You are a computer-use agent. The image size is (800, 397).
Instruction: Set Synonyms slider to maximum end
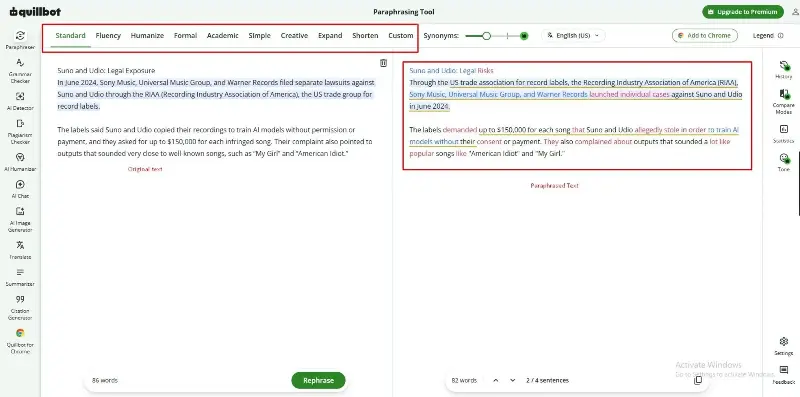tap(524, 36)
